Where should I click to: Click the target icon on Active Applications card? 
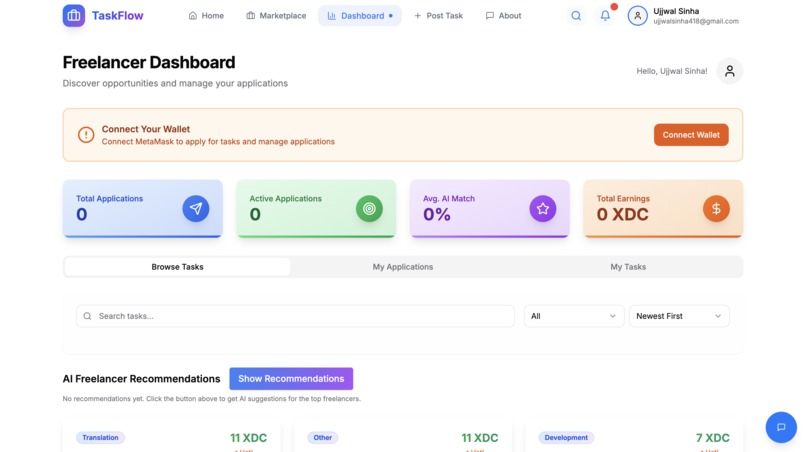click(369, 208)
